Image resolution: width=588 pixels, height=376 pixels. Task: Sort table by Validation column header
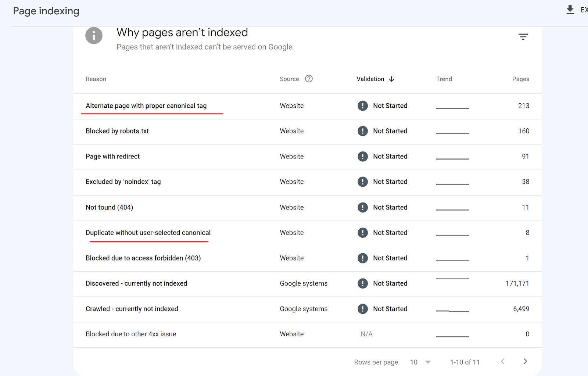(370, 79)
